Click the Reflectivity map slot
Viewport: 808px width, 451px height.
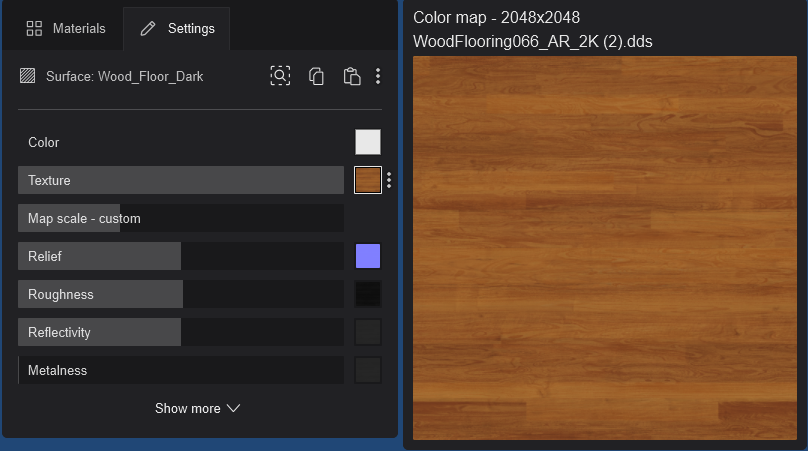coord(368,332)
